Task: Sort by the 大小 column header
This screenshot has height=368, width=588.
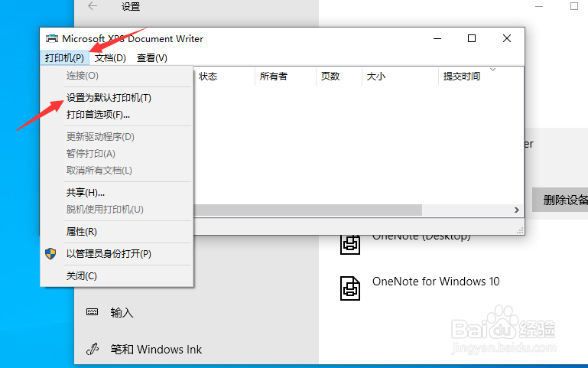Action: point(400,77)
